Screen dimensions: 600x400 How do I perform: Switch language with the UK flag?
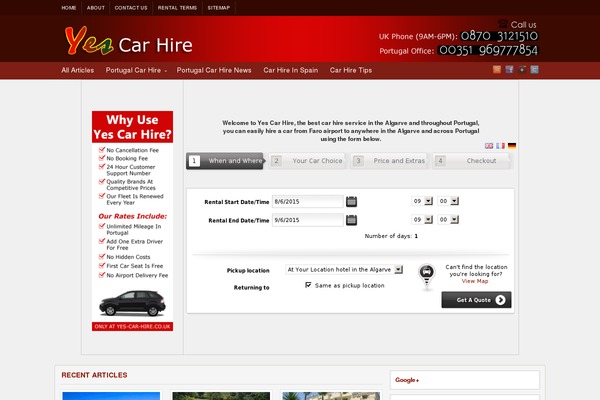point(489,146)
